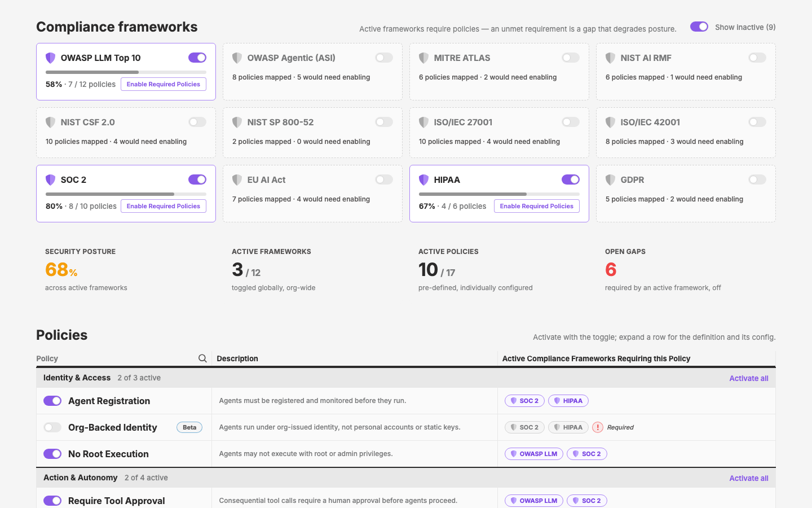Click the Beta badge on Org-Backed Identity

tap(189, 427)
